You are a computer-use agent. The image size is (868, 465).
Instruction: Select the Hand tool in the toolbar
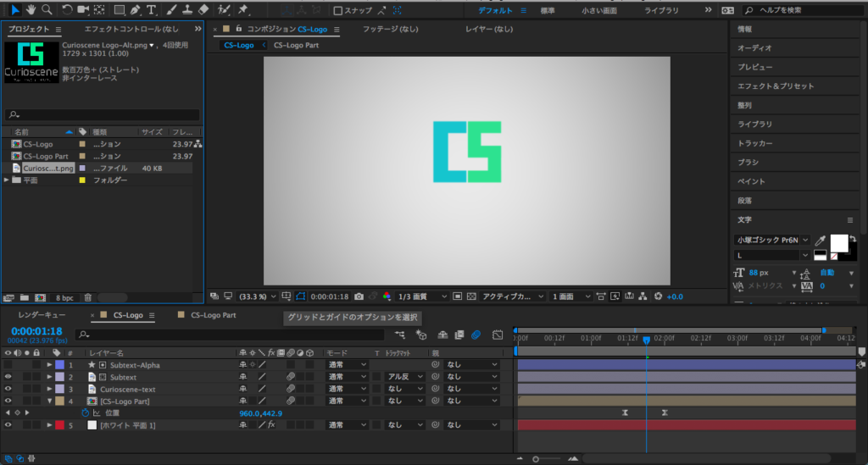[x=31, y=9]
